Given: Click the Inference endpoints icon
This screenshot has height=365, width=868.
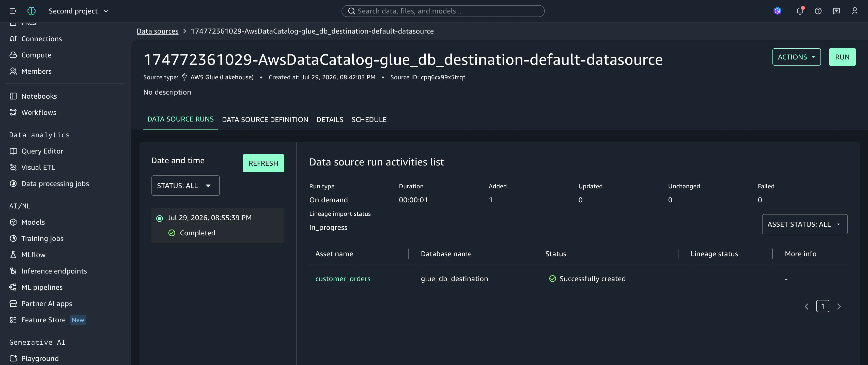Looking at the screenshot, I should click(x=13, y=271).
